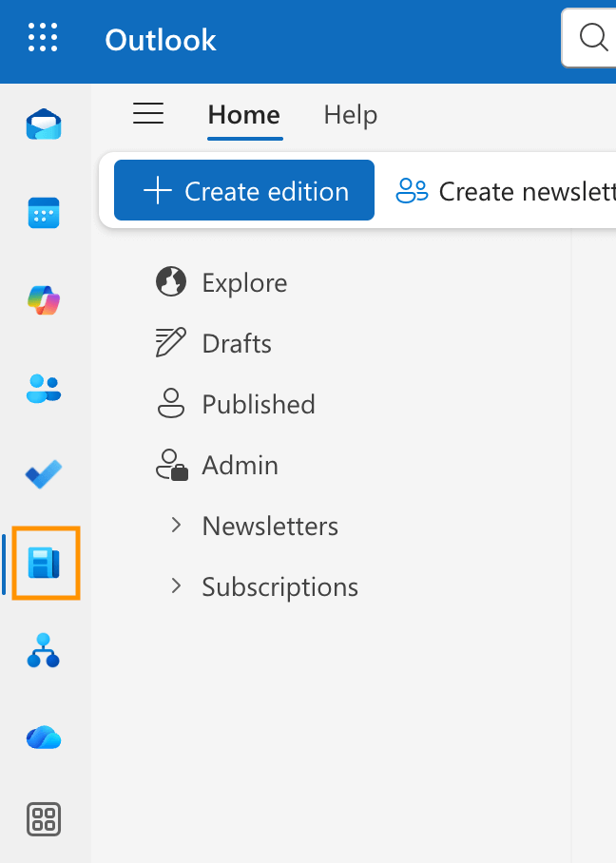Switch to the Home tab
This screenshot has width=616, height=863.
(244, 115)
